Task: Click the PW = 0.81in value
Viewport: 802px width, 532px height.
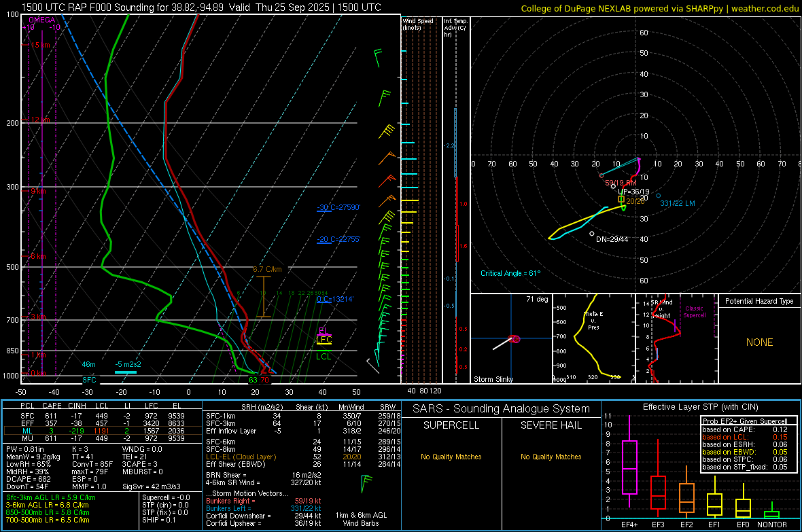Action: 24,449
